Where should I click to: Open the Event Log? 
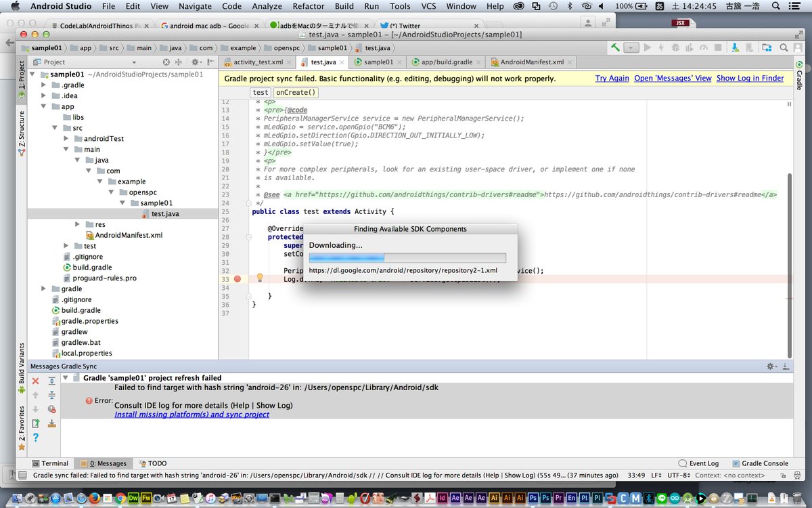pyautogui.click(x=698, y=463)
